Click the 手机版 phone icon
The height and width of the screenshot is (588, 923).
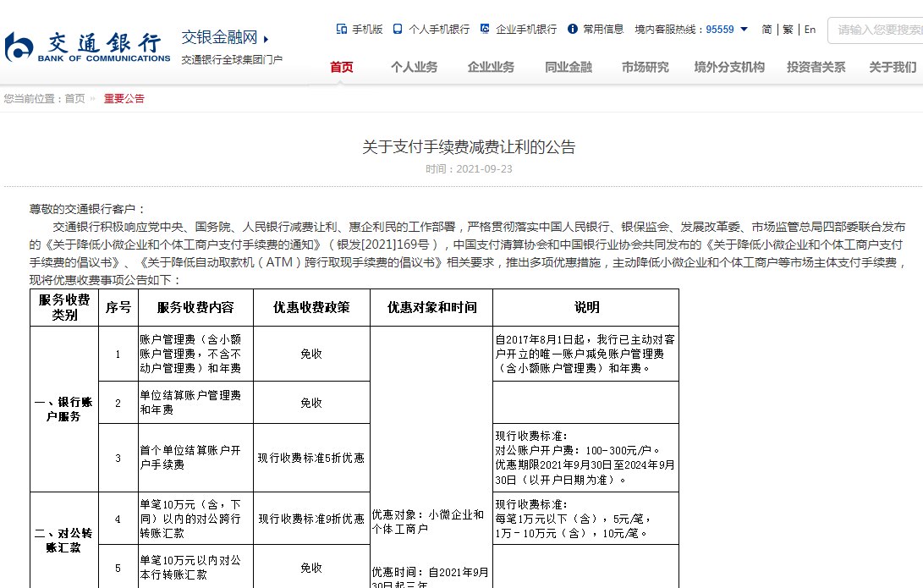(342, 29)
